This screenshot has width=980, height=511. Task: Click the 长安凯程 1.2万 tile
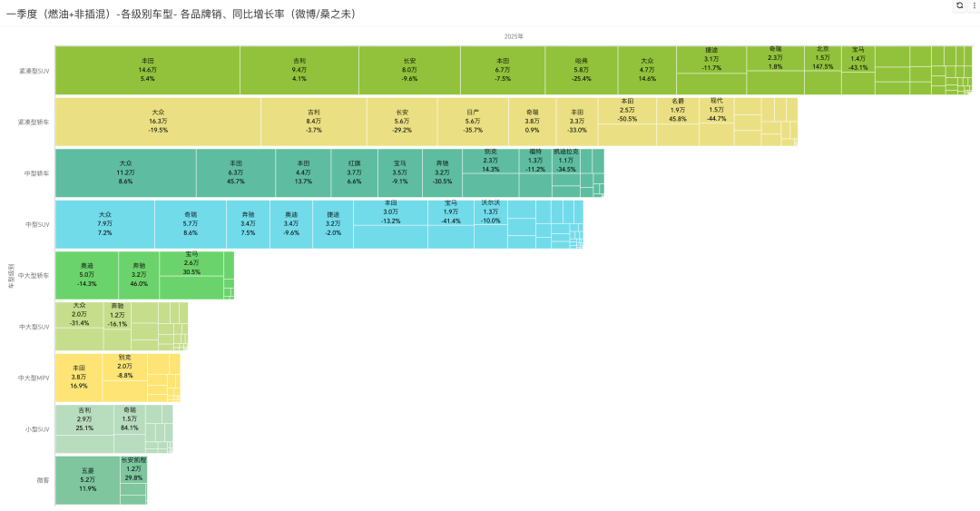tap(133, 470)
